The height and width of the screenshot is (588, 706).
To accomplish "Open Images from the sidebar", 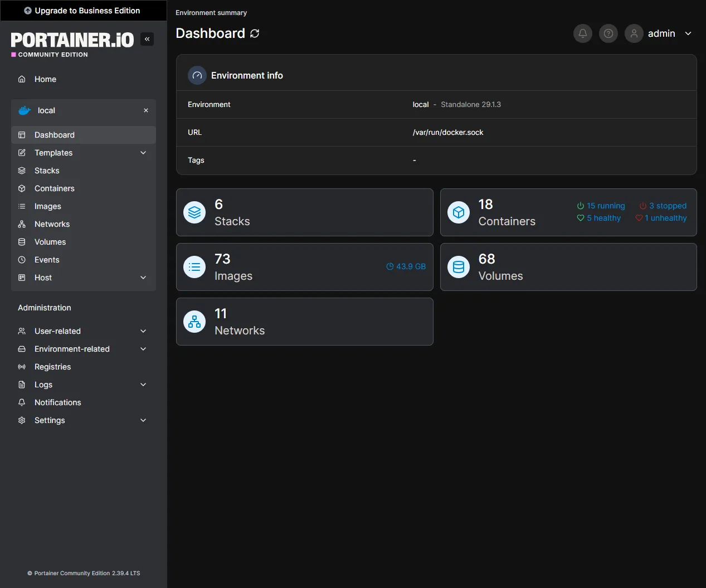I will 84,206.
